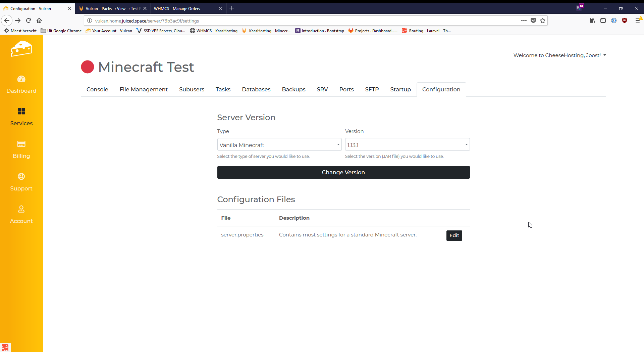
Task: Open the Services sidebar icon
Action: pos(21,112)
